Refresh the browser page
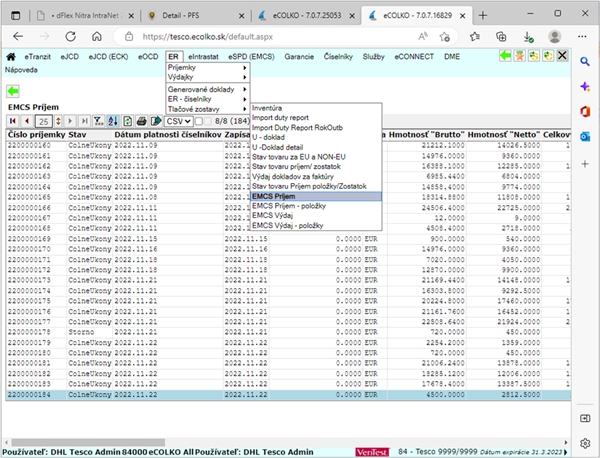 click(x=70, y=37)
